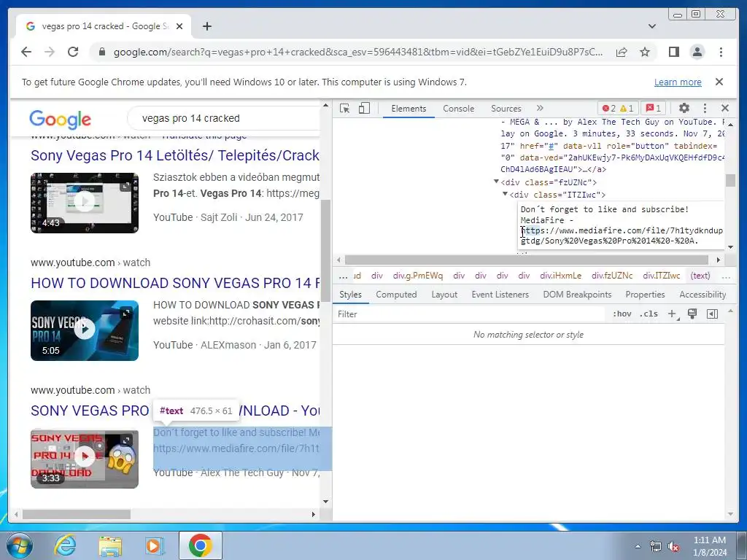This screenshot has height=560, width=747.
Task: Open the tab search dropdown chevron
Action: (652, 26)
